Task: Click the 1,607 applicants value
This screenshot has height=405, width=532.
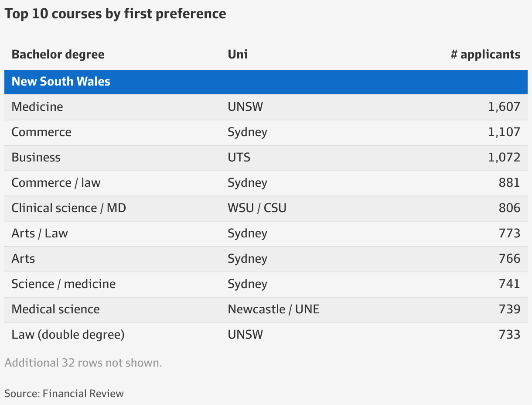Action: click(505, 107)
